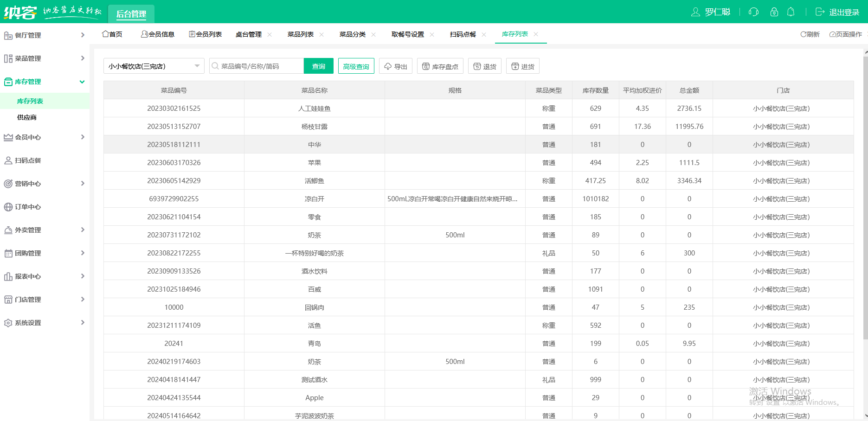Viewport: 868px width, 421px height.
Task: Open customer service headset icon
Action: point(753,12)
